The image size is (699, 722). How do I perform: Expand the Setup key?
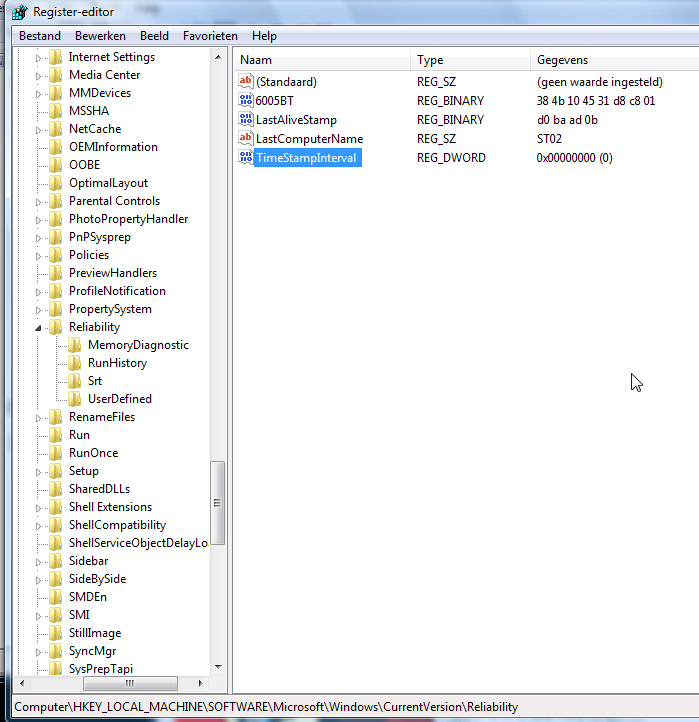(x=39, y=472)
